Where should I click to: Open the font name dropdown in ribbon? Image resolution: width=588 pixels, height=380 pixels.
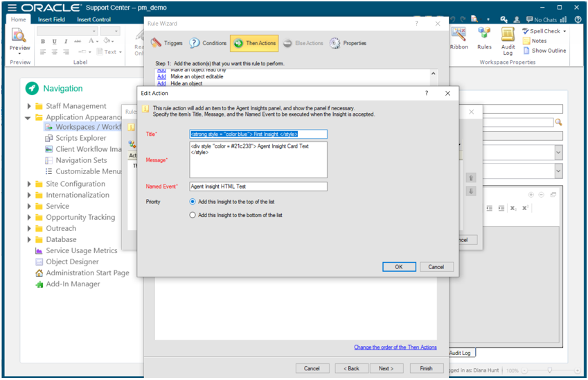94,31
